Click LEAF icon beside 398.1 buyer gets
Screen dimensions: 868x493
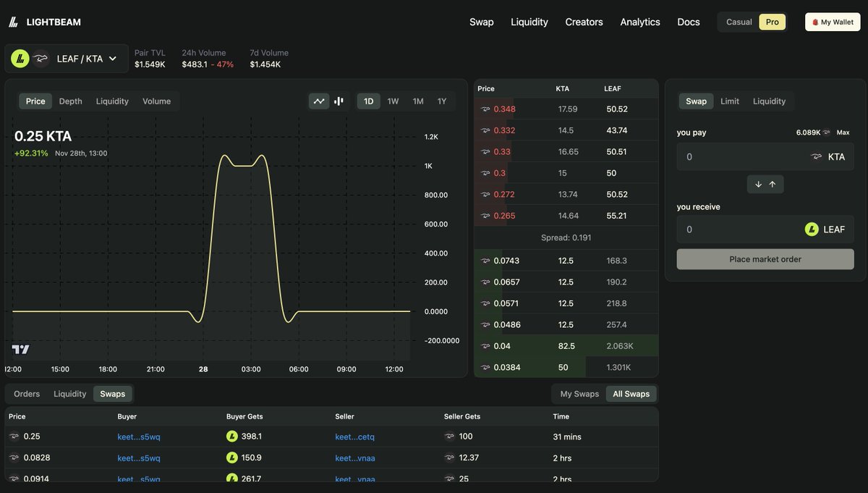pos(232,437)
